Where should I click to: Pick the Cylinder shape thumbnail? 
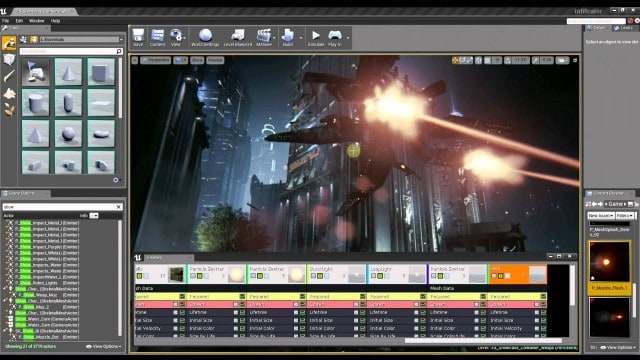36,102
